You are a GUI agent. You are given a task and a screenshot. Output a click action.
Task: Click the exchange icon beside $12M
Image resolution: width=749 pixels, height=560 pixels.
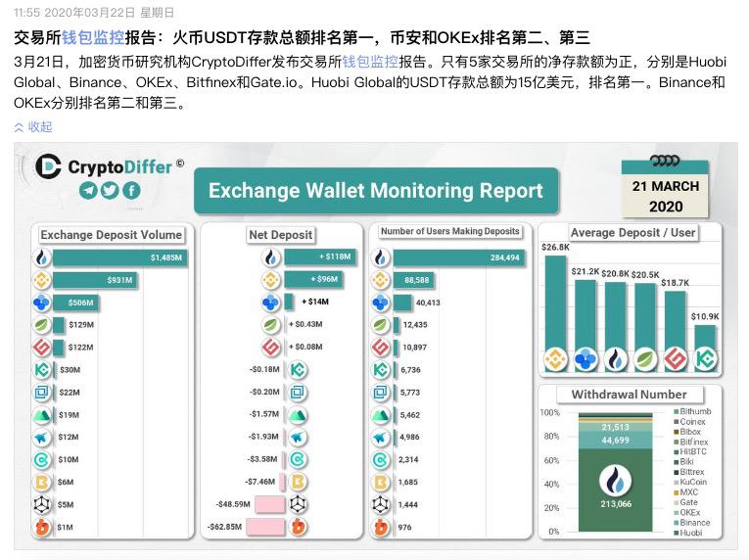point(42,438)
